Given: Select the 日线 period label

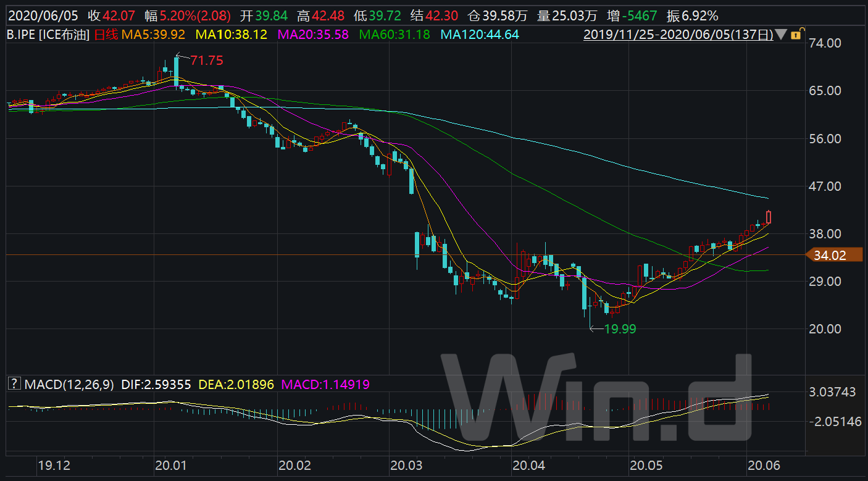Looking at the screenshot, I should (106, 35).
